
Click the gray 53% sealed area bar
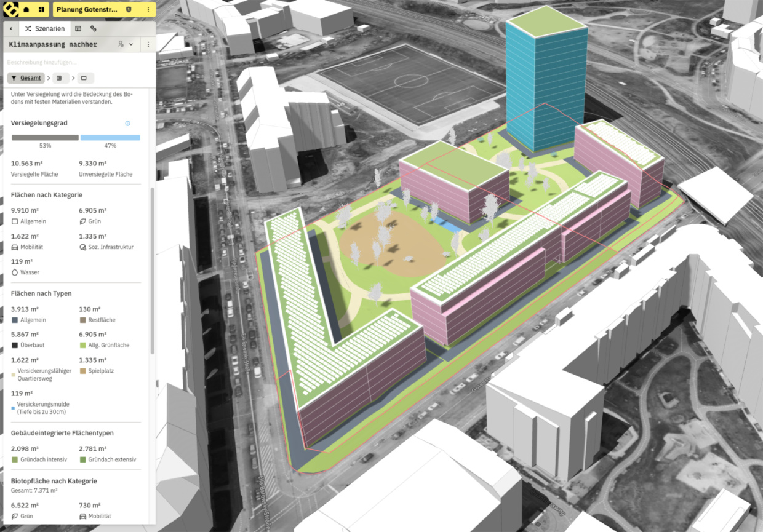pyautogui.click(x=45, y=138)
